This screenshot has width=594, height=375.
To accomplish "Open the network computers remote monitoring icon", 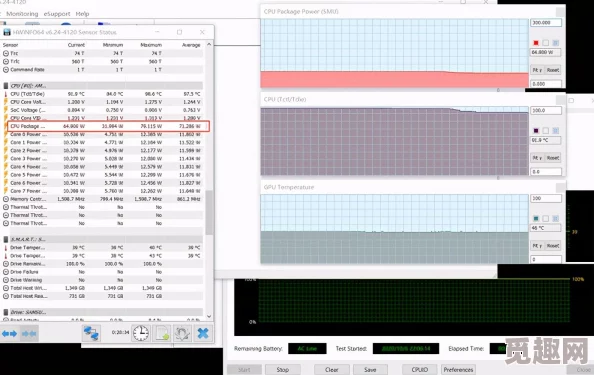I will [x=91, y=333].
